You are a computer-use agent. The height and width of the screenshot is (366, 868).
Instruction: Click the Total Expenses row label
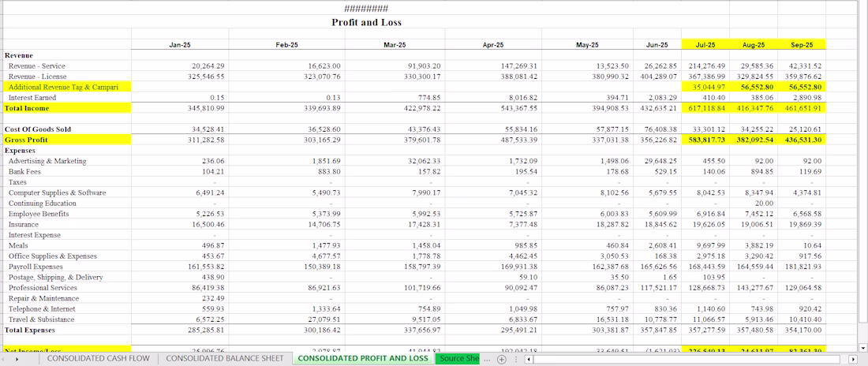[29, 330]
